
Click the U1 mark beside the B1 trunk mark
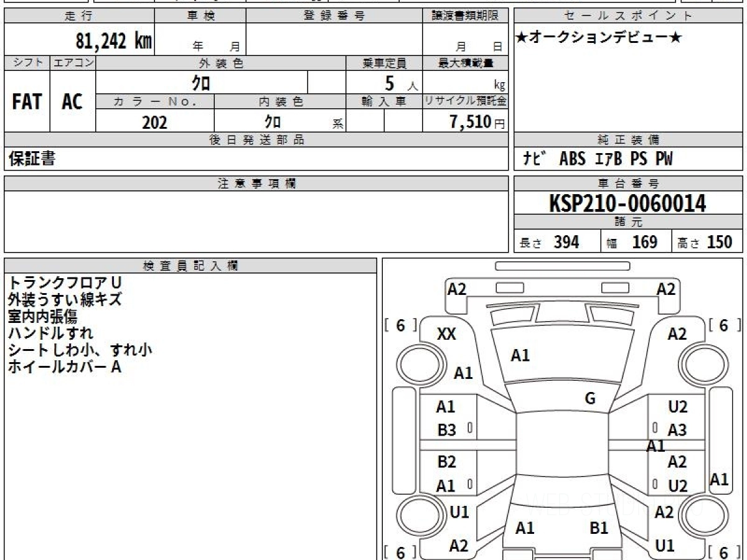pyautogui.click(x=665, y=546)
